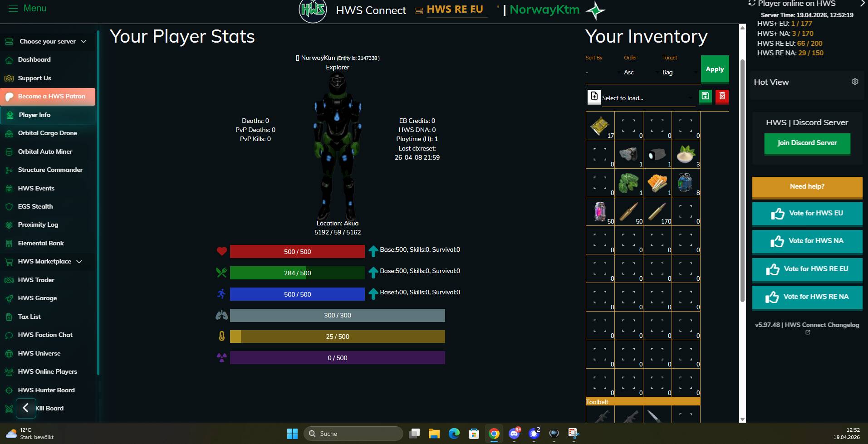868x444 pixels.
Task: Open Chrome from the taskbar
Action: coord(494,434)
